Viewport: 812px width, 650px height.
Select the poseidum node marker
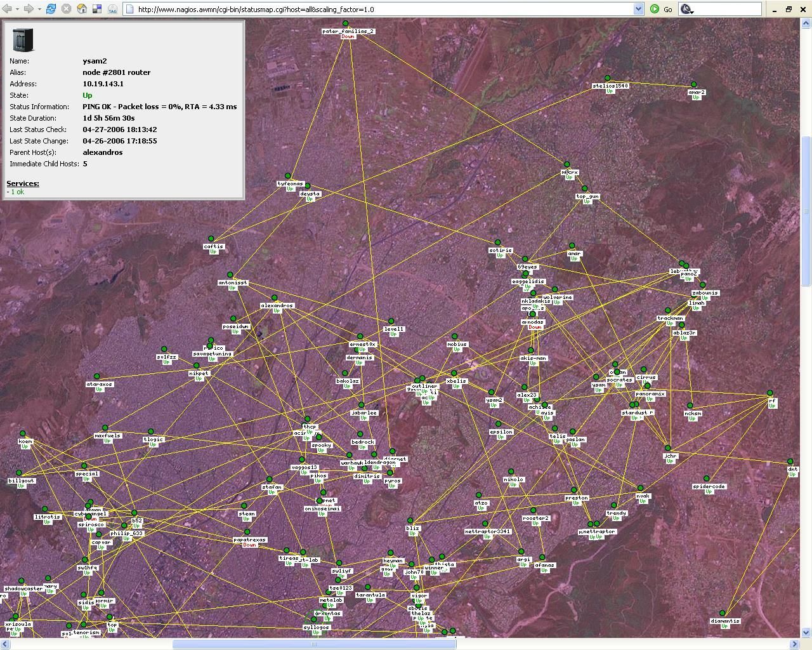pyautogui.click(x=233, y=319)
